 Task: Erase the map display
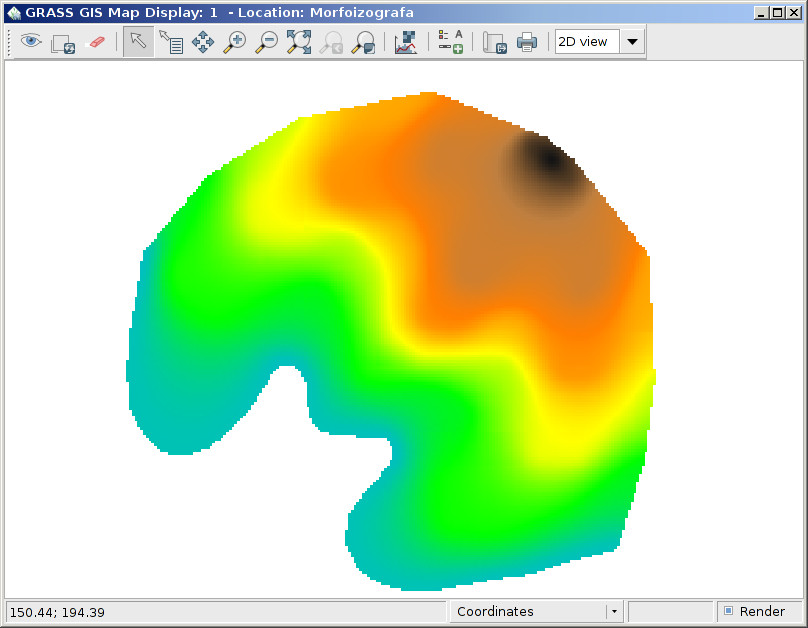point(95,42)
